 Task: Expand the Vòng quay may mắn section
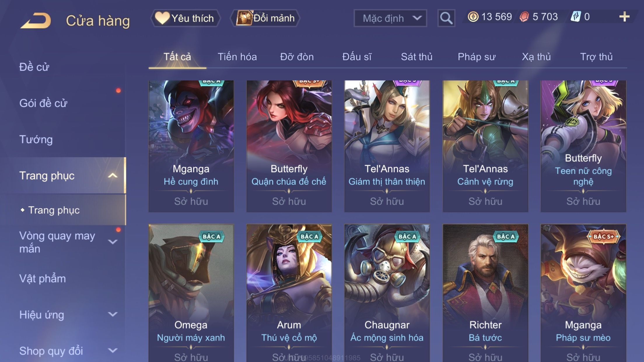point(113,242)
